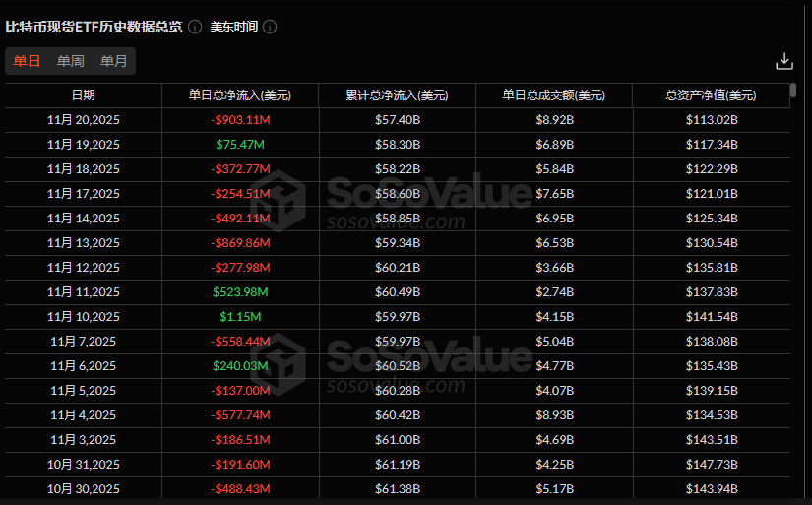This screenshot has height=505, width=812.
Task: Click the -$903.11M net inflow value
Action: (240, 120)
